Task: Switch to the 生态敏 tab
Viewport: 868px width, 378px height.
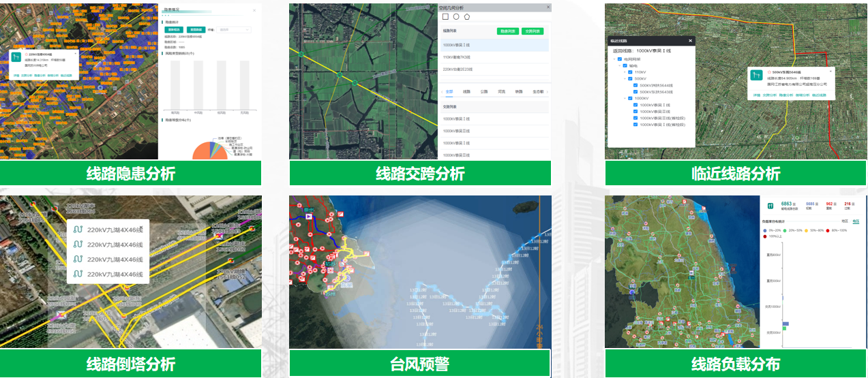Action: (538, 91)
